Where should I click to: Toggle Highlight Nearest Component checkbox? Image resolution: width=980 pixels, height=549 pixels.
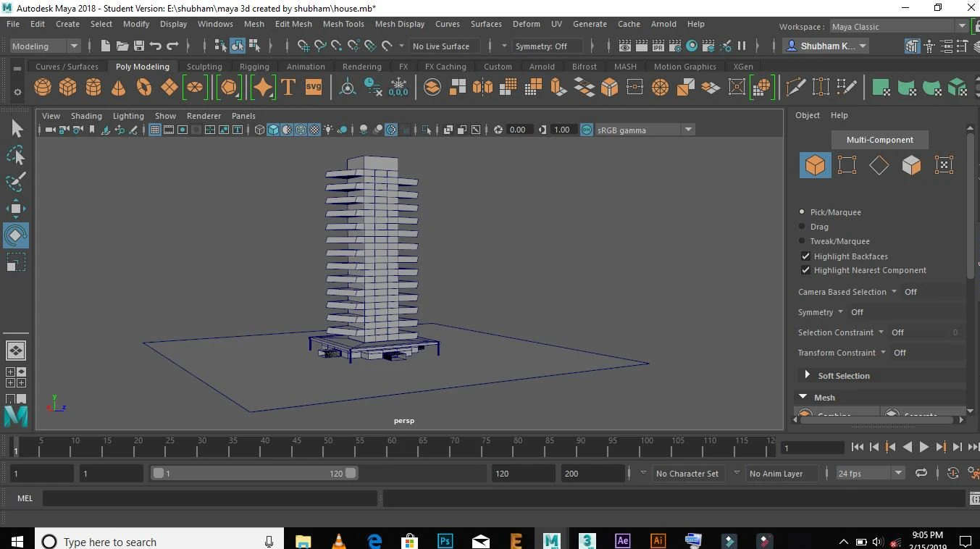pos(805,270)
